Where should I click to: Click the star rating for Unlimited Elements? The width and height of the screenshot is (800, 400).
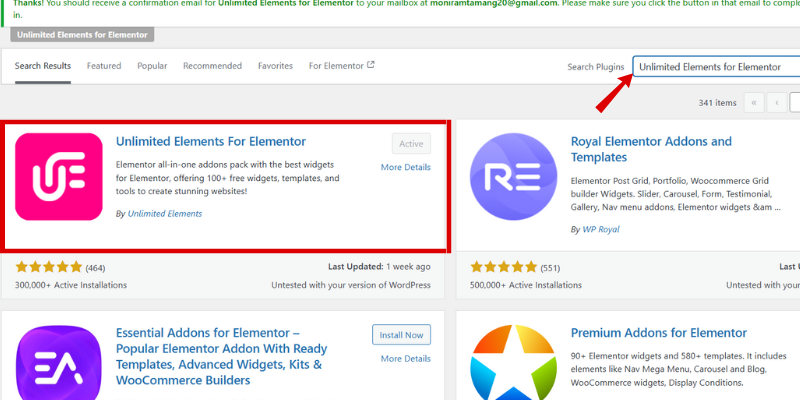48,267
